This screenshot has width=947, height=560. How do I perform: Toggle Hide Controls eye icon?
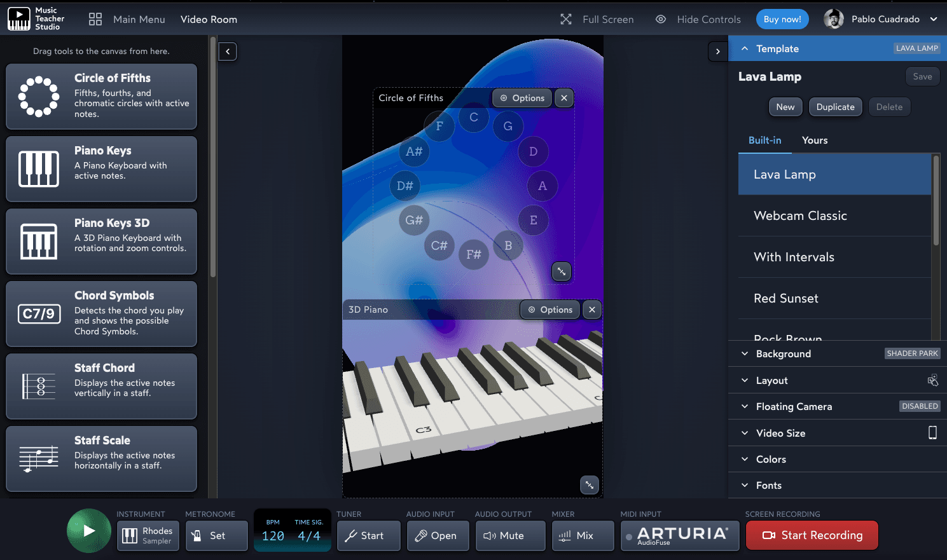[661, 19]
